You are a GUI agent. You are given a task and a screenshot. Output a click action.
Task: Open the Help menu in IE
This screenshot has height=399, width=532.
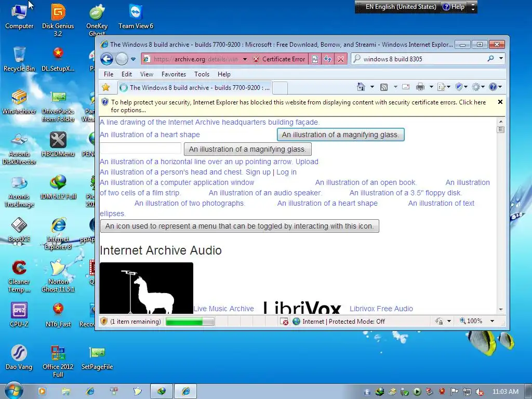point(224,74)
